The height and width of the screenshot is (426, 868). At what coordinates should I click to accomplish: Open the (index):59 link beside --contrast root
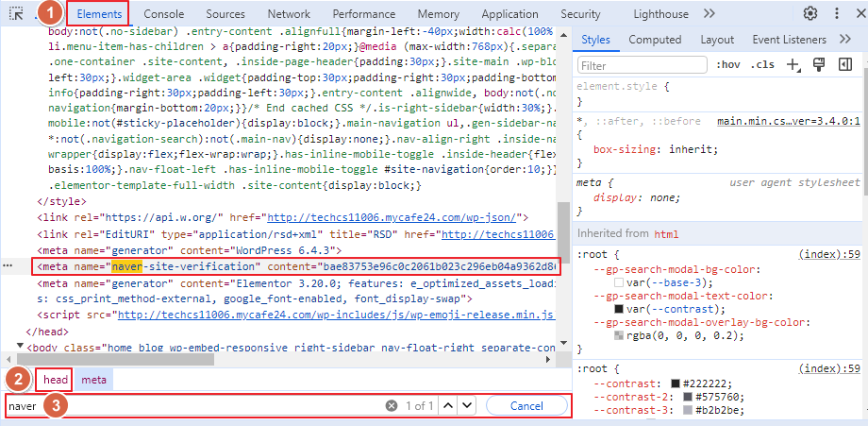[x=830, y=369]
